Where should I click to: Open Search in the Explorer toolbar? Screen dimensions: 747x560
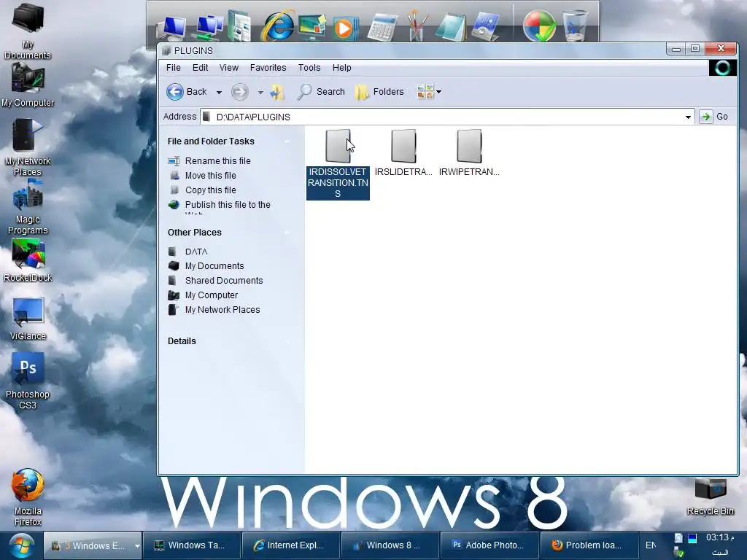click(321, 91)
